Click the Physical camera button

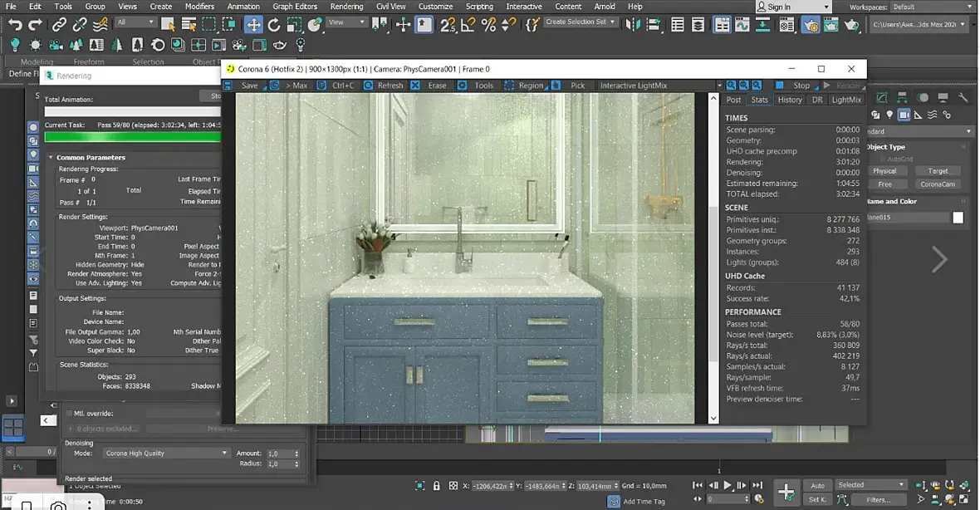coord(884,171)
